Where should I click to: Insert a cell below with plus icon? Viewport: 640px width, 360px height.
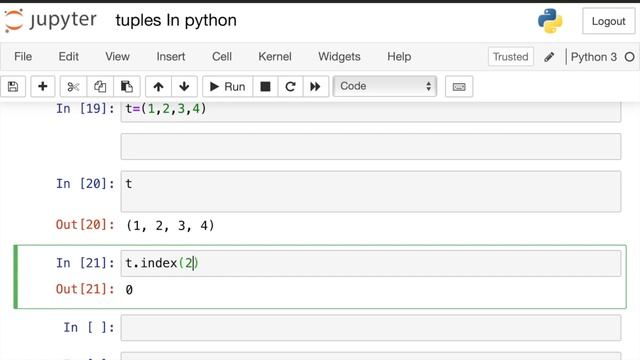(x=42, y=87)
